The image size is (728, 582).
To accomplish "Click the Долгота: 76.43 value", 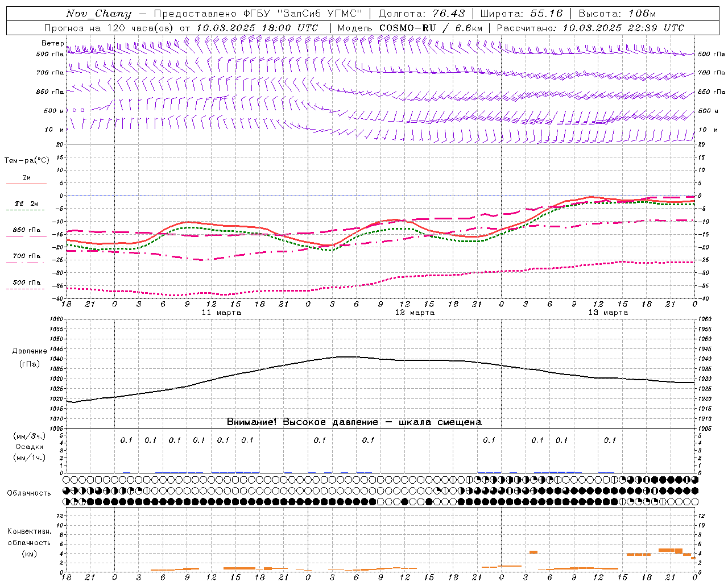I will pyautogui.click(x=421, y=14).
